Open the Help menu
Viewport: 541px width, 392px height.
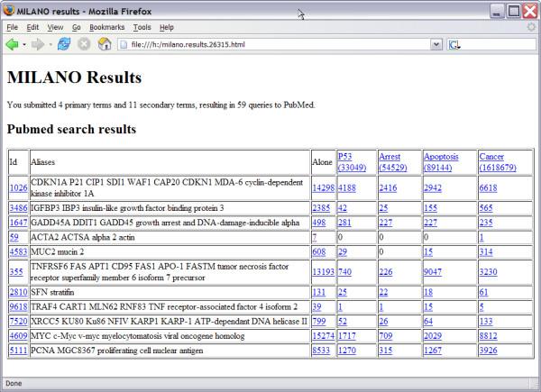click(167, 27)
